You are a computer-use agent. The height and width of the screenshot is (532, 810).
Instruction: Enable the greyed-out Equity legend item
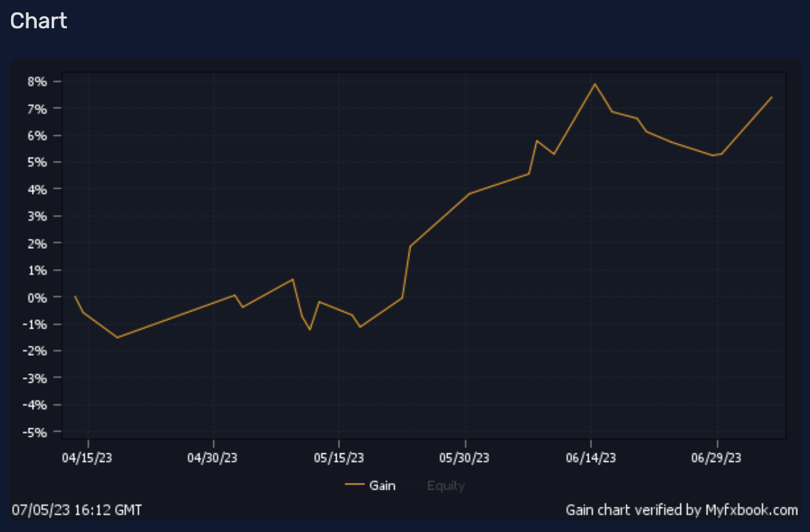[446, 486]
